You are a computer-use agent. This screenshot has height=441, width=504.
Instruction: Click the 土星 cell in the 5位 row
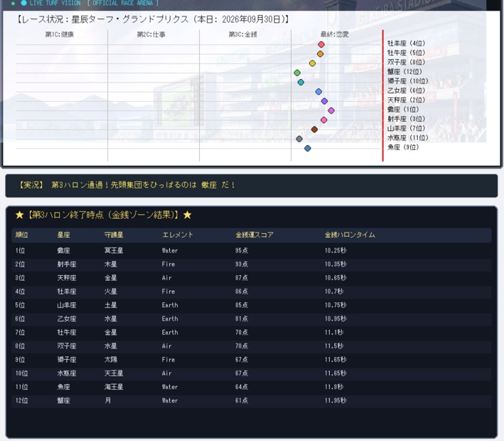(111, 305)
